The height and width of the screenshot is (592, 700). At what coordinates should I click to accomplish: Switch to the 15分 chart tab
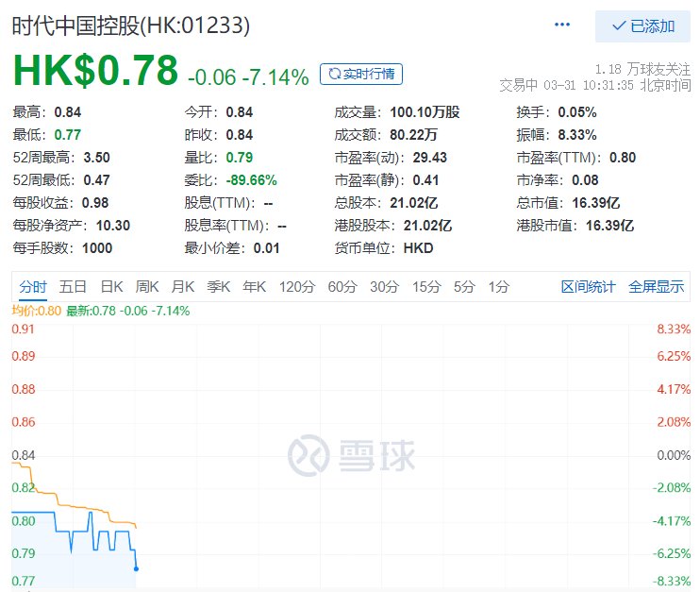tap(426, 286)
